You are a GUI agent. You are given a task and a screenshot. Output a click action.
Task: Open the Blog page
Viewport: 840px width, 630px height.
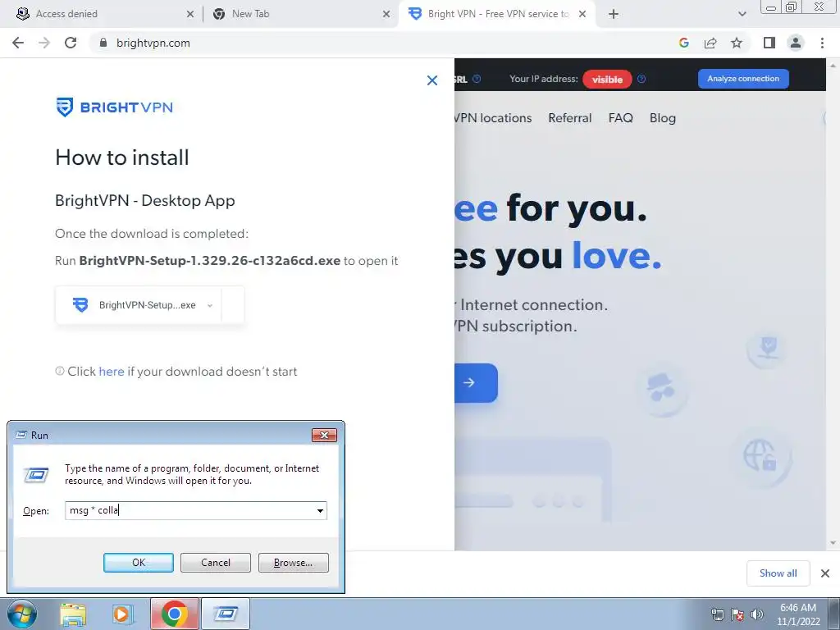[x=663, y=118]
